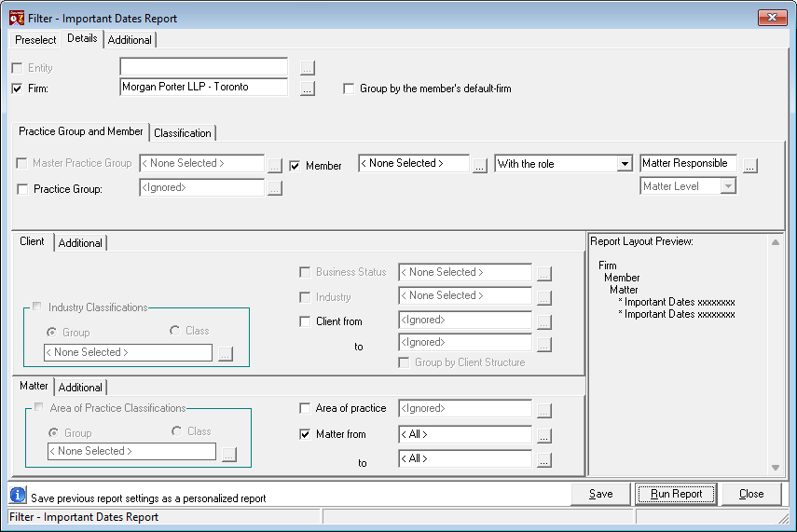Image resolution: width=797 pixels, height=532 pixels.
Task: Open Additional tab next to Matter
Action: [80, 388]
